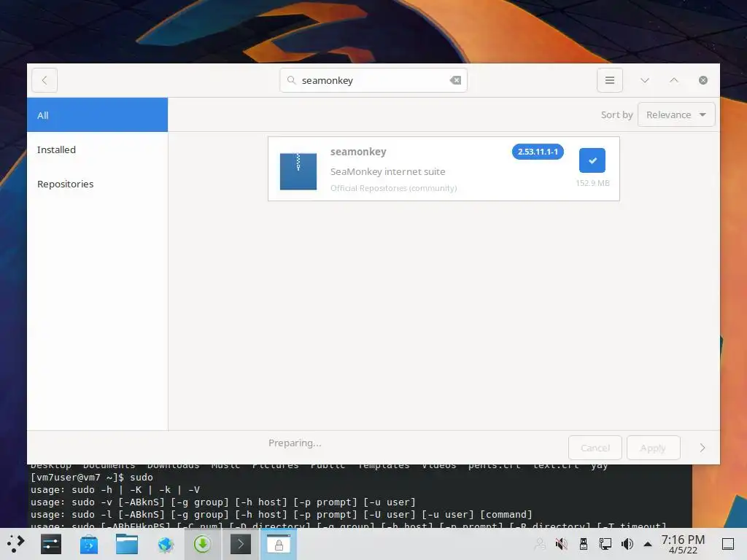Open the clock showing 7:16 PM
This screenshot has width=747, height=560.
coord(683,544)
